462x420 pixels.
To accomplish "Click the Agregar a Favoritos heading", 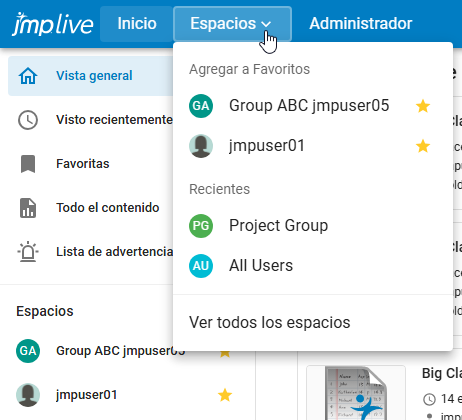I will [250, 69].
